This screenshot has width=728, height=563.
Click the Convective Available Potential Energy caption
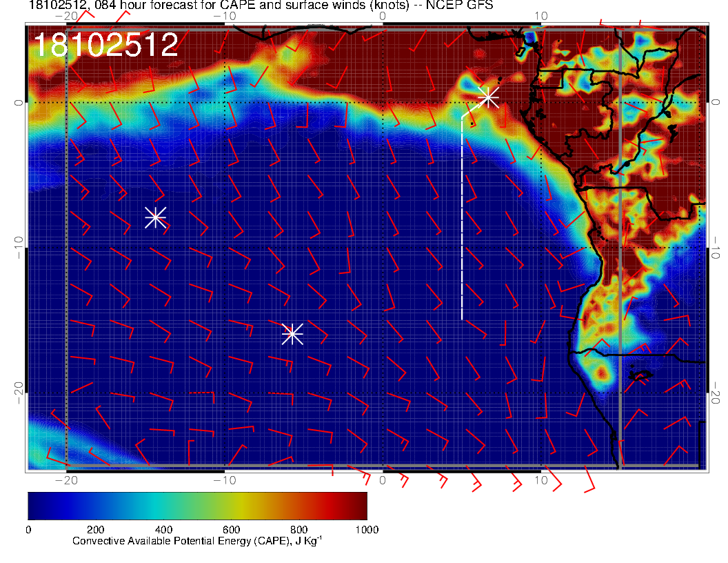pos(197,542)
